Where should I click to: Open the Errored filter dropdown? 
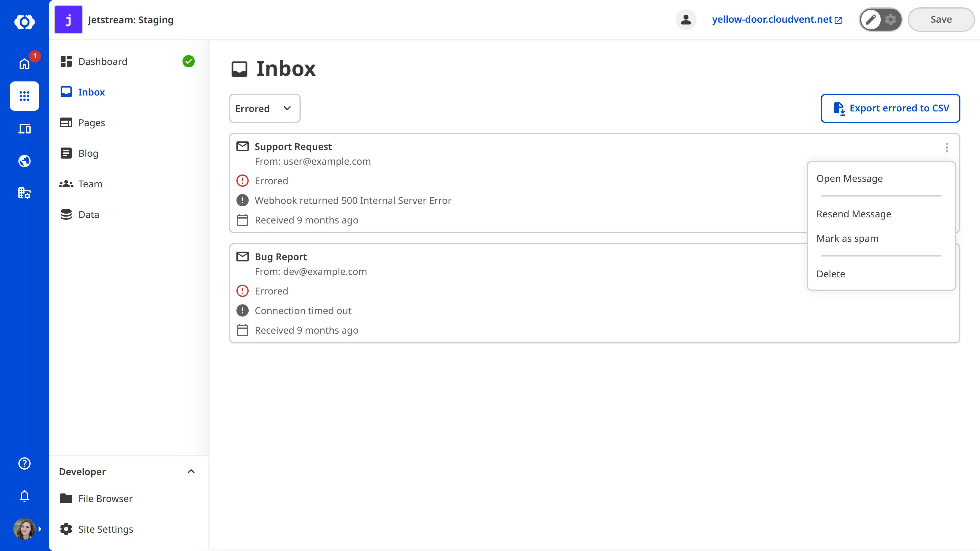coord(264,108)
